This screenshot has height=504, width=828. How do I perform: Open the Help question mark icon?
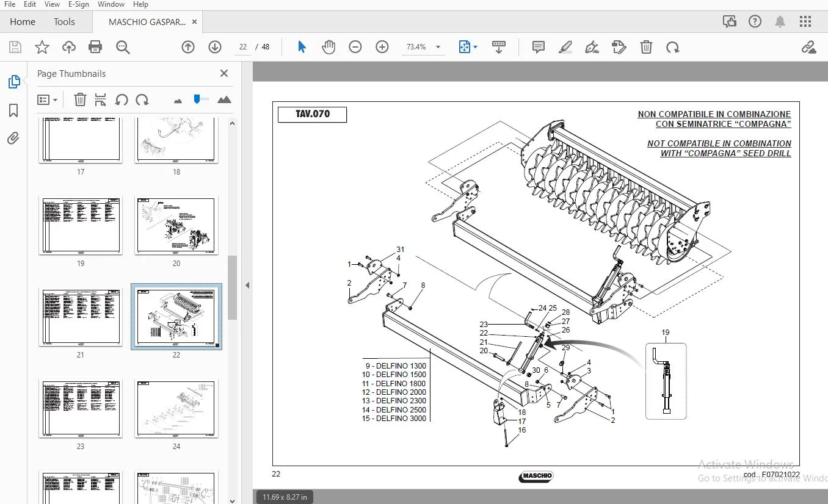pos(755,21)
